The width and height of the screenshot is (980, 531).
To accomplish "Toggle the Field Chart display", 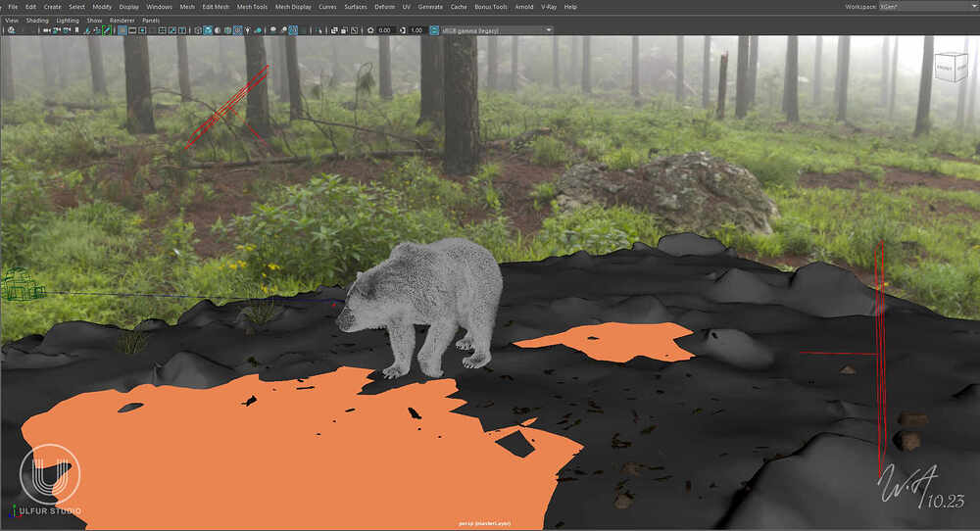I will 162,30.
